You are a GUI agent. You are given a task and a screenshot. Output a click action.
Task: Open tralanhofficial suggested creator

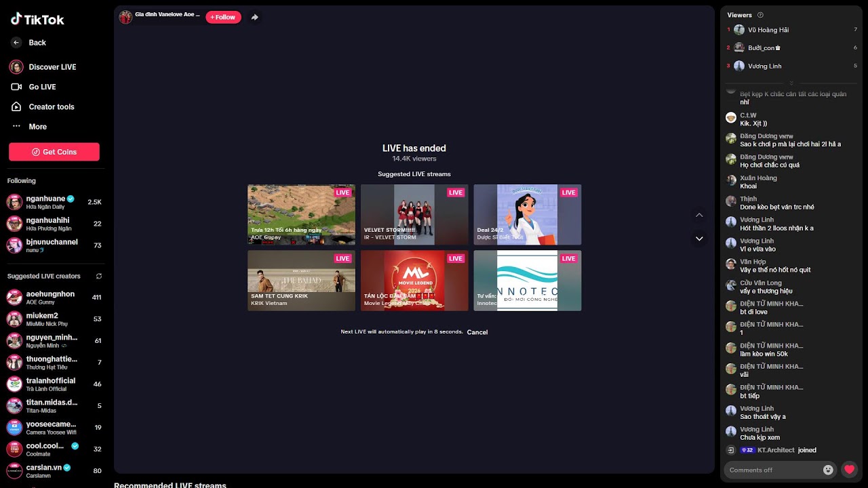coord(54,384)
